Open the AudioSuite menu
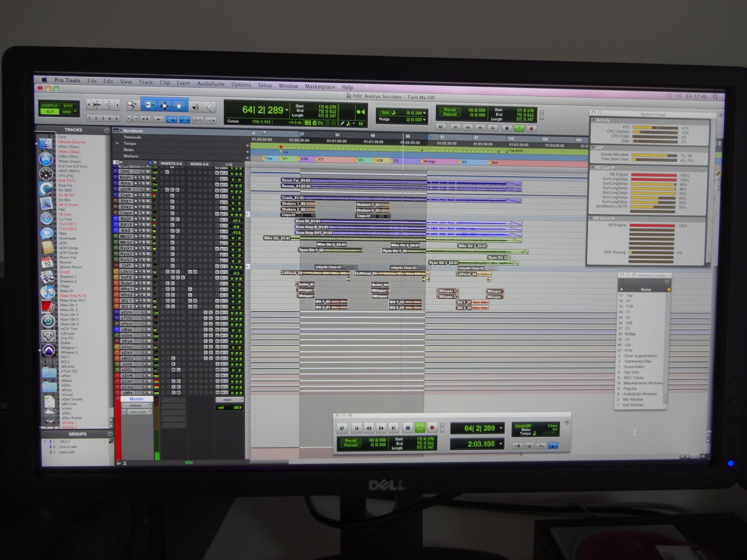Image resolution: width=747 pixels, height=560 pixels. click(x=211, y=84)
